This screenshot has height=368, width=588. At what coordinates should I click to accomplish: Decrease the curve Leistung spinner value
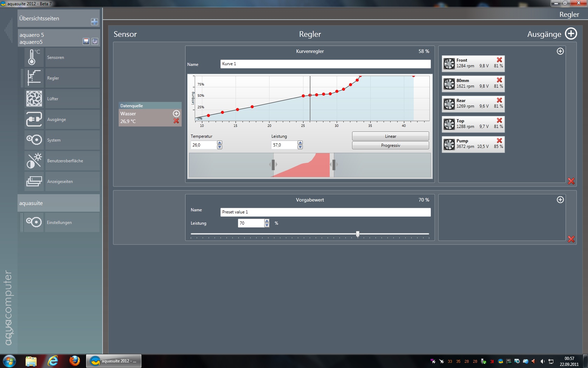[x=300, y=147]
